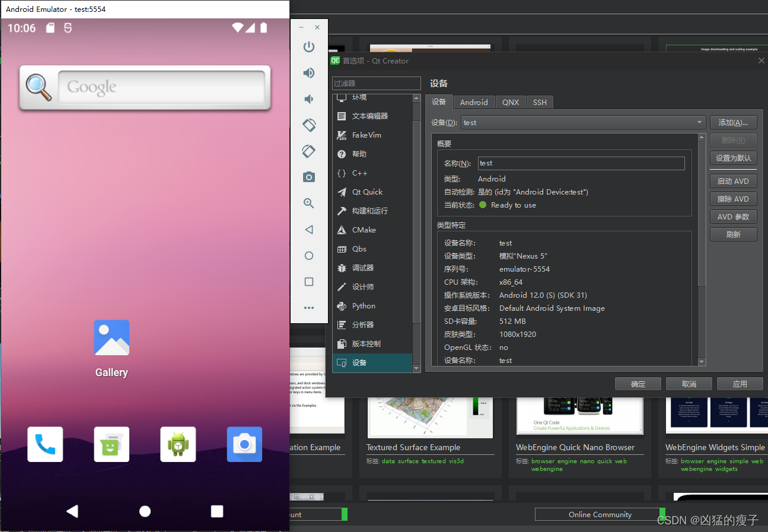Viewport: 768px width, 532px height.
Task: Click the 过滤器 filter field
Action: click(x=377, y=84)
